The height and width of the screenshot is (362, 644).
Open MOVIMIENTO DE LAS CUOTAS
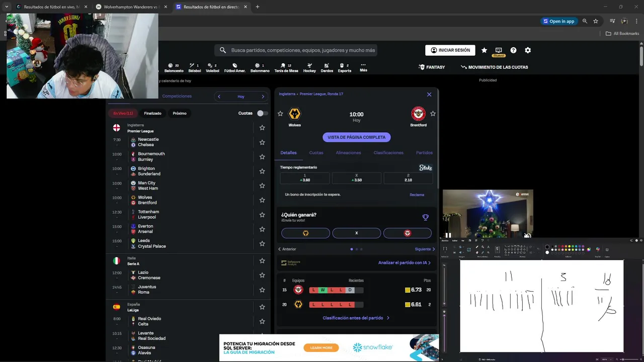[494, 67]
